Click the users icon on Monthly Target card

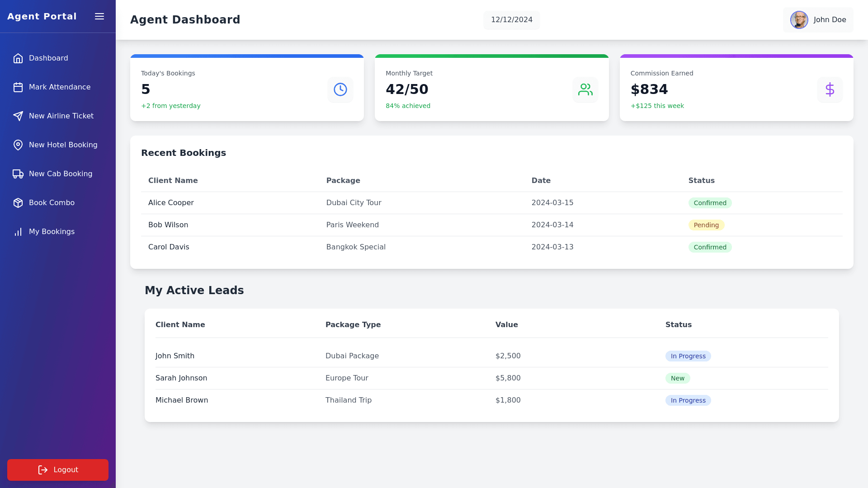pyautogui.click(x=585, y=89)
